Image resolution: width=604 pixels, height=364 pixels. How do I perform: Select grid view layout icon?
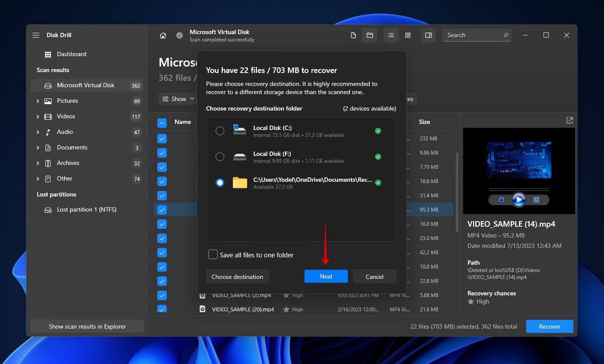[x=408, y=35]
